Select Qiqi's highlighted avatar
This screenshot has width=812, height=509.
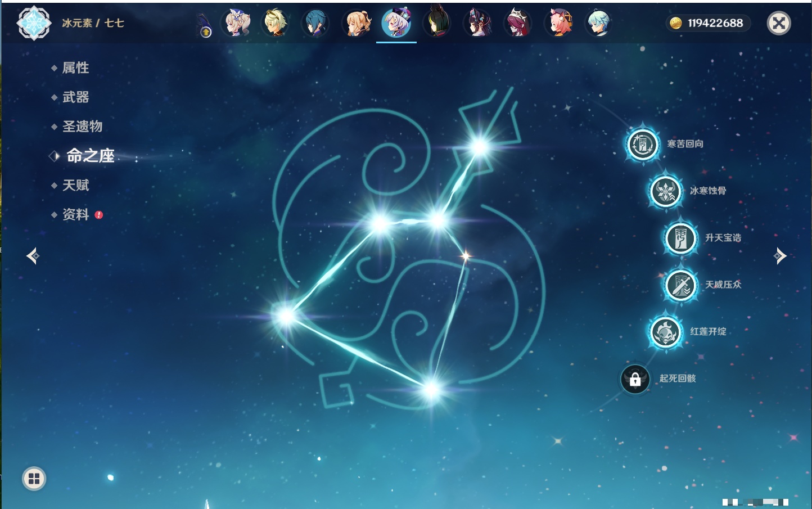point(396,23)
